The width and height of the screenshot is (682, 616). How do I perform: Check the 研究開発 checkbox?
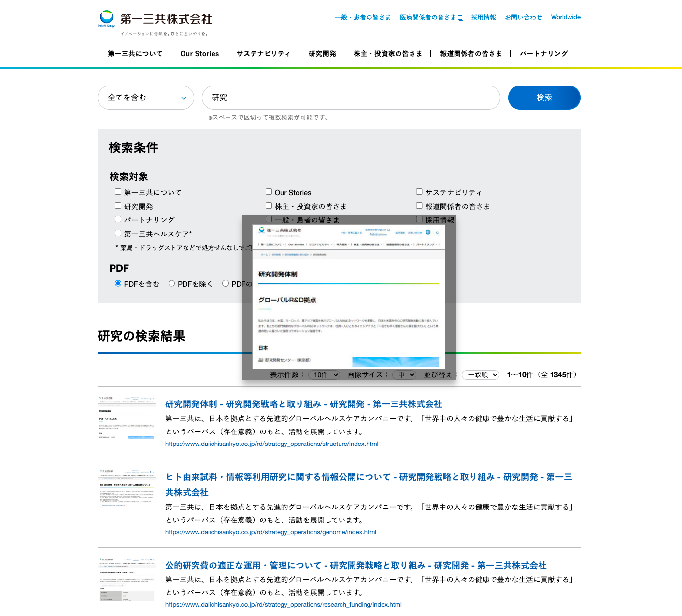pos(118,206)
